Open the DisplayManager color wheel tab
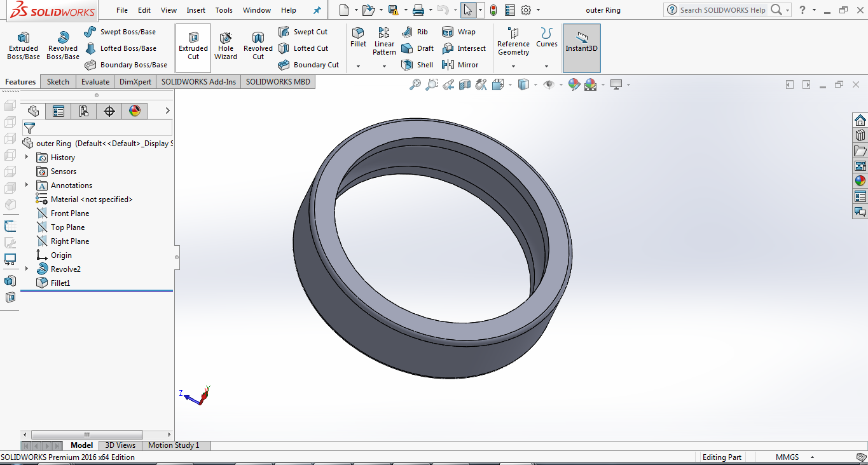Image resolution: width=868 pixels, height=465 pixels. [134, 111]
